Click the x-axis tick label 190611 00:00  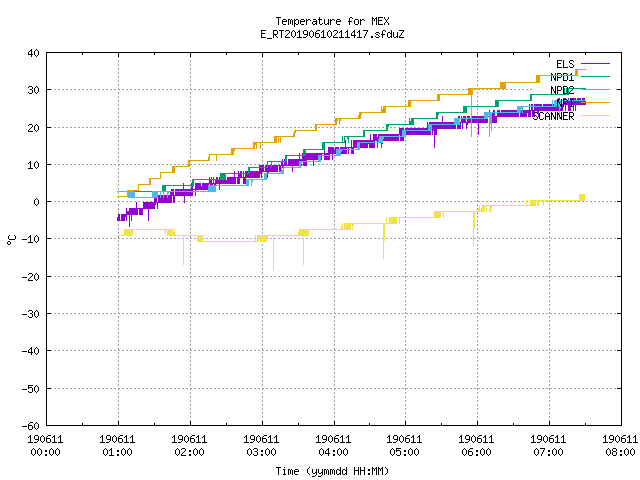click(x=45, y=446)
